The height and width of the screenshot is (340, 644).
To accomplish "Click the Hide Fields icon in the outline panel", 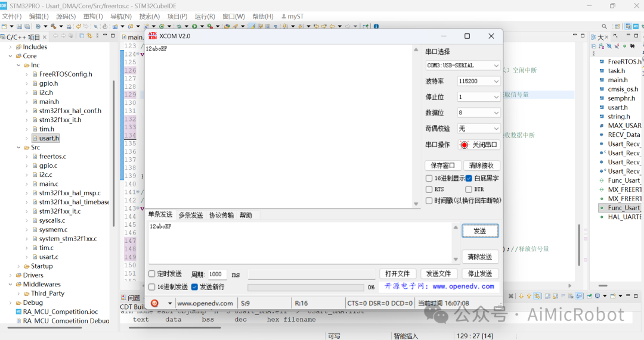I will 609,46.
